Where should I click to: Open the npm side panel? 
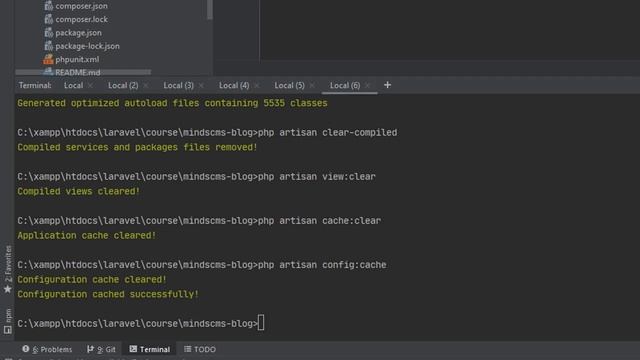pyautogui.click(x=8, y=322)
